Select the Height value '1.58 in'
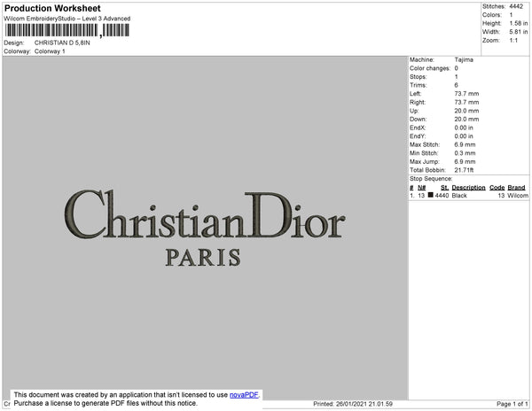 (x=518, y=23)
